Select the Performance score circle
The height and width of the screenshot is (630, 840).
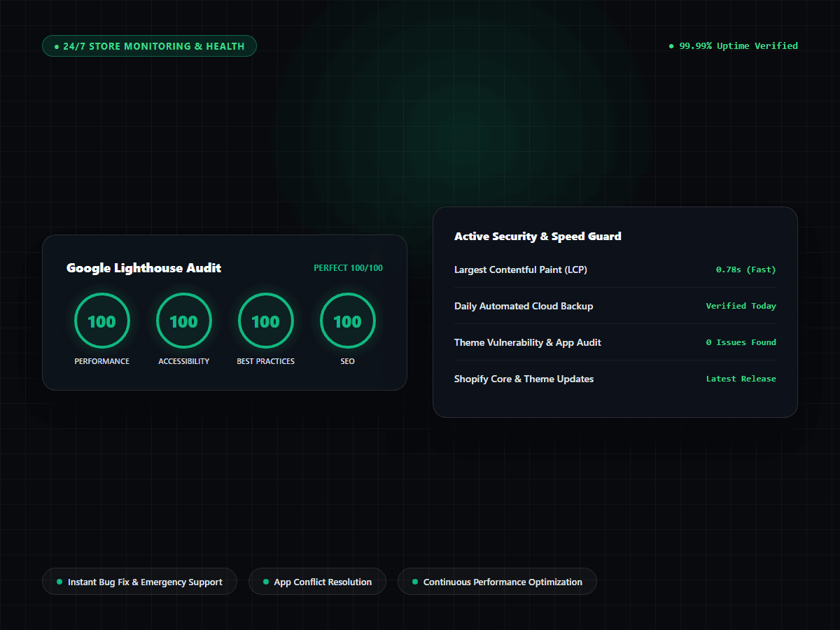pyautogui.click(x=102, y=321)
